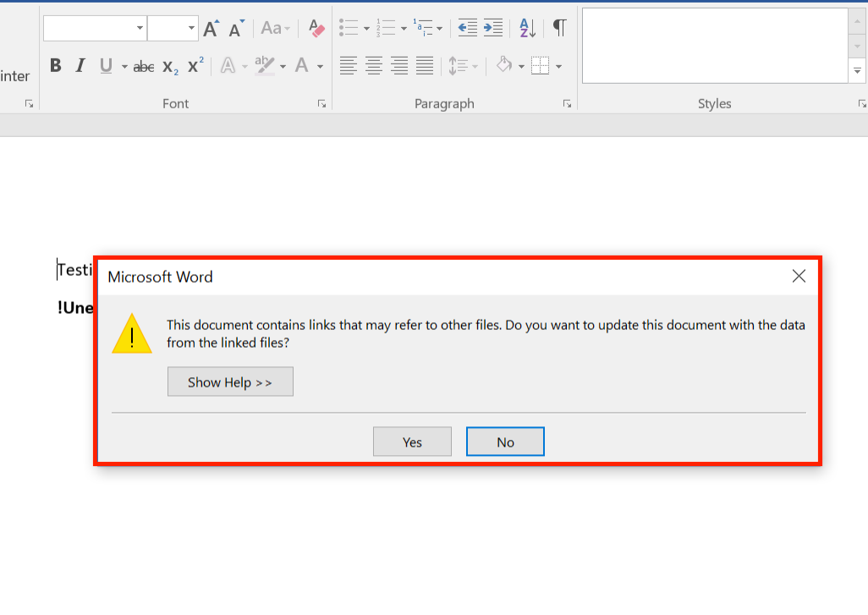Viewport: 868px width, 615px height.
Task: Increase the font size
Action: point(210,26)
